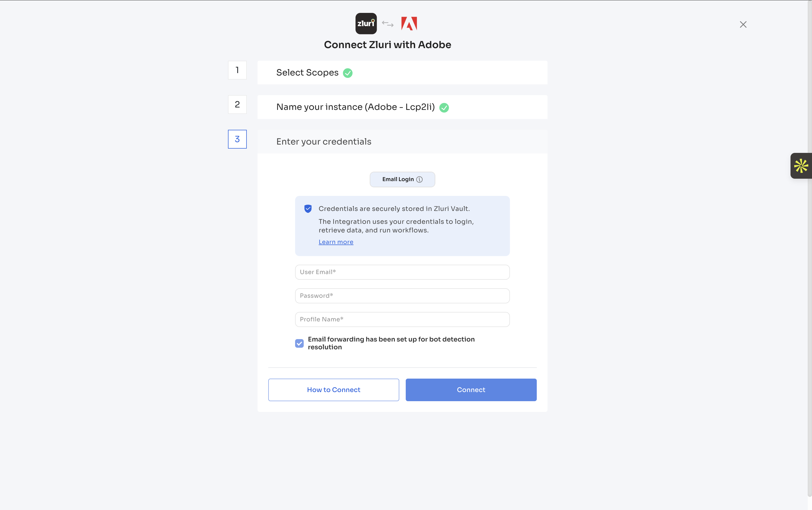812x510 pixels.
Task: Select step number 2
Action: click(x=237, y=105)
